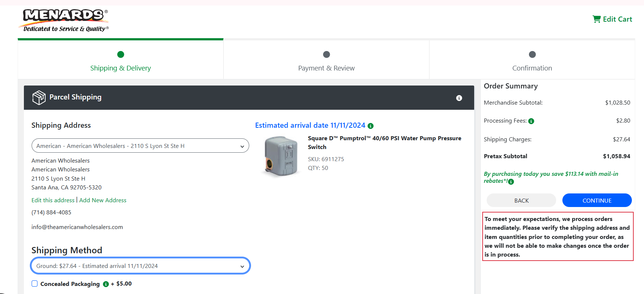The image size is (644, 294).
Task: Go to the Confirmation step
Action: [532, 60]
